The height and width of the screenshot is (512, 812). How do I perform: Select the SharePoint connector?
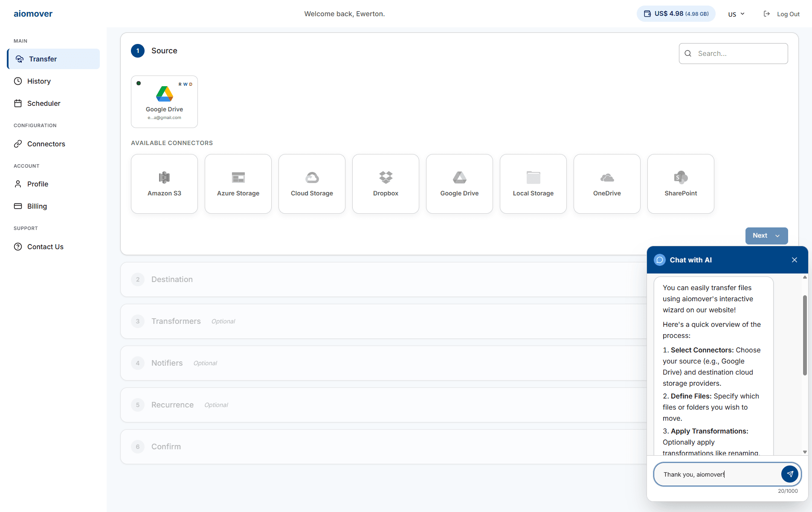pyautogui.click(x=680, y=184)
